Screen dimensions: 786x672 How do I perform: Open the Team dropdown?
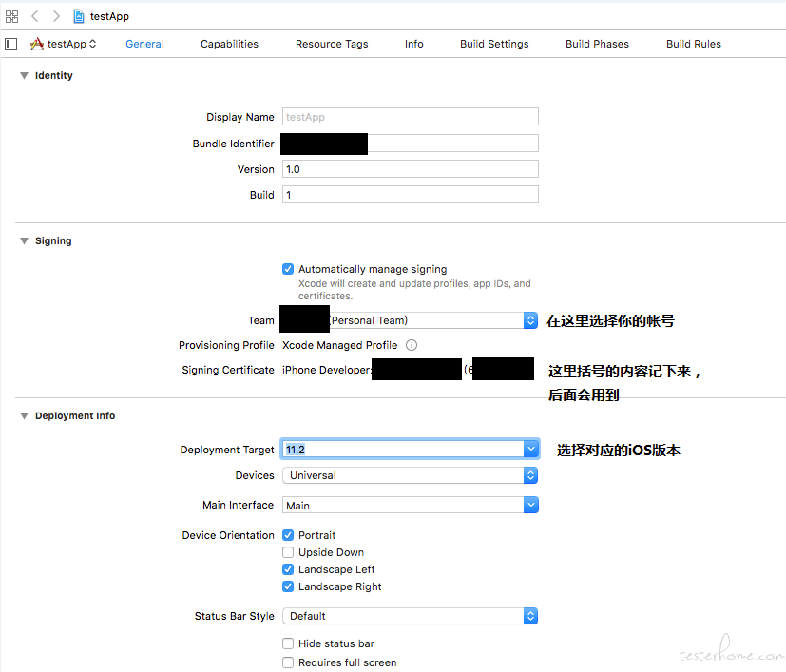point(530,320)
